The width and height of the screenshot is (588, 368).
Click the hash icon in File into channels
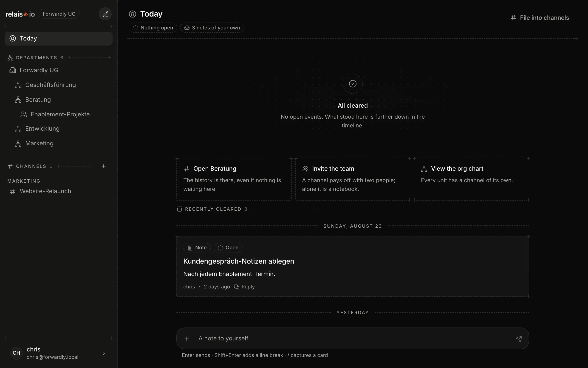[513, 18]
